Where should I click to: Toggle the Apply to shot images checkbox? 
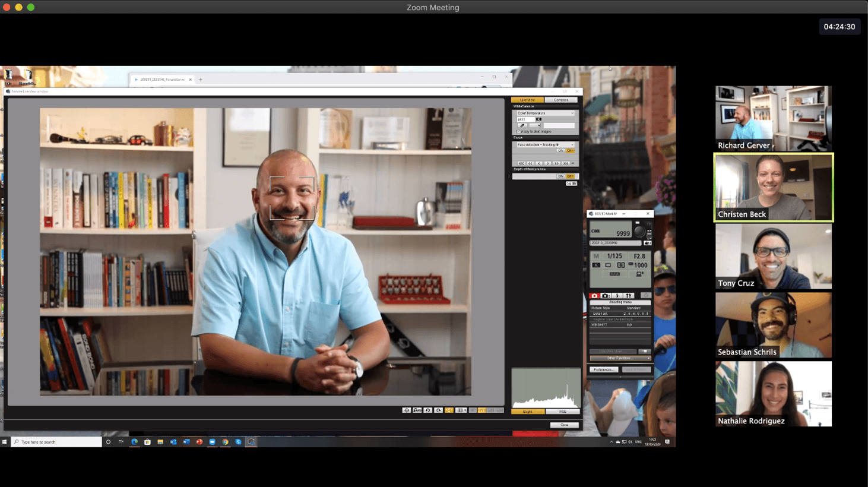[518, 131]
